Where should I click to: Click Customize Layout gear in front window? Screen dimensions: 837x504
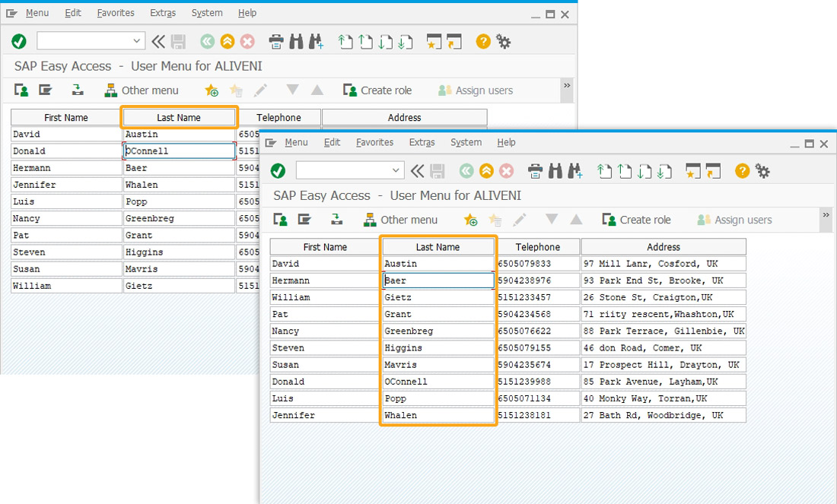point(762,171)
